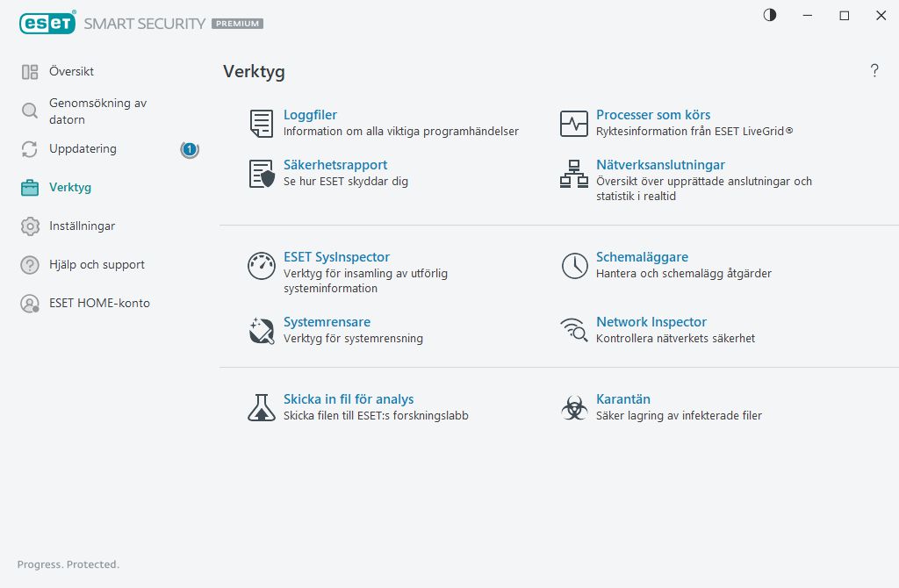Viewport: 899px width, 588px height.
Task: Click the Systemrensare cleaner icon
Action: coord(262,331)
